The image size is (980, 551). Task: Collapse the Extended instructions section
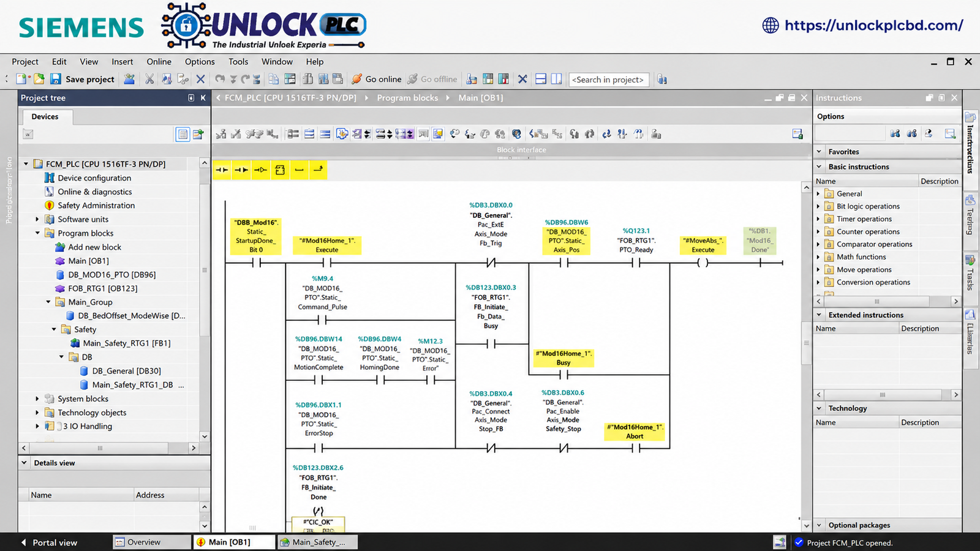point(820,315)
